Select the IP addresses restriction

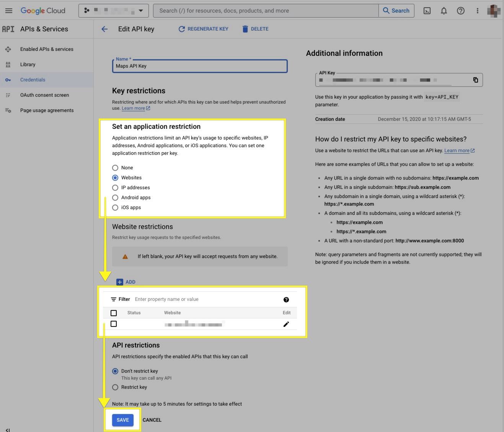(115, 188)
